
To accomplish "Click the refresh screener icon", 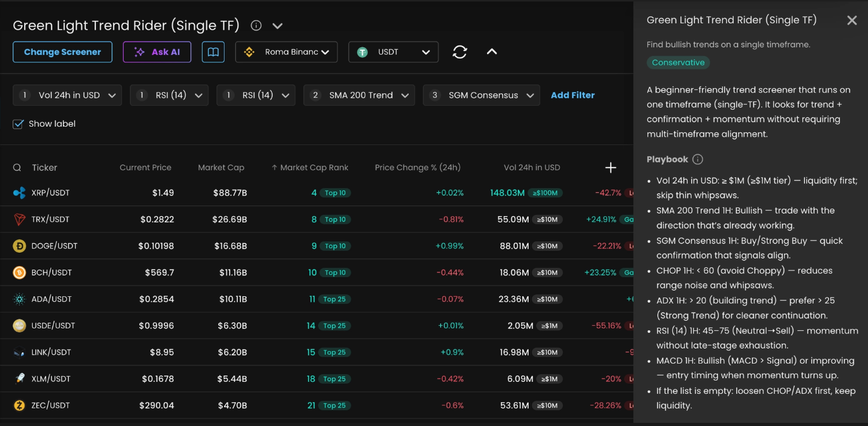I will [x=460, y=52].
